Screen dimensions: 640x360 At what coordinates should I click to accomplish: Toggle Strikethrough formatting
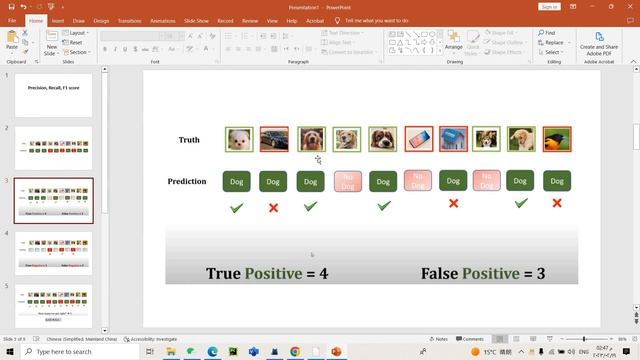point(145,49)
